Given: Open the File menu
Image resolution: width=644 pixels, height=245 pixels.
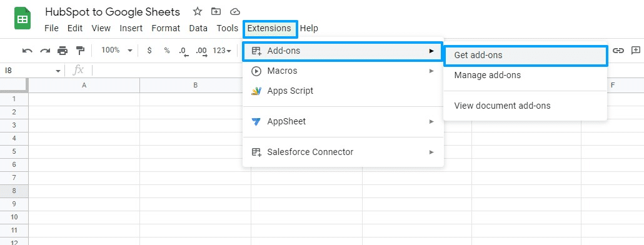Looking at the screenshot, I should pos(51,28).
